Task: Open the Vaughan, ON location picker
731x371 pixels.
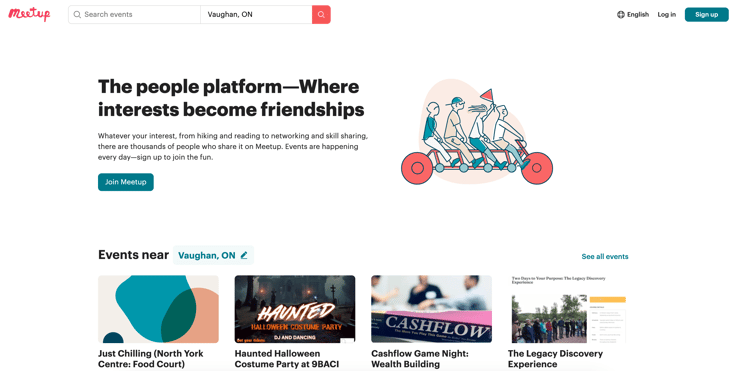Action: [x=213, y=255]
